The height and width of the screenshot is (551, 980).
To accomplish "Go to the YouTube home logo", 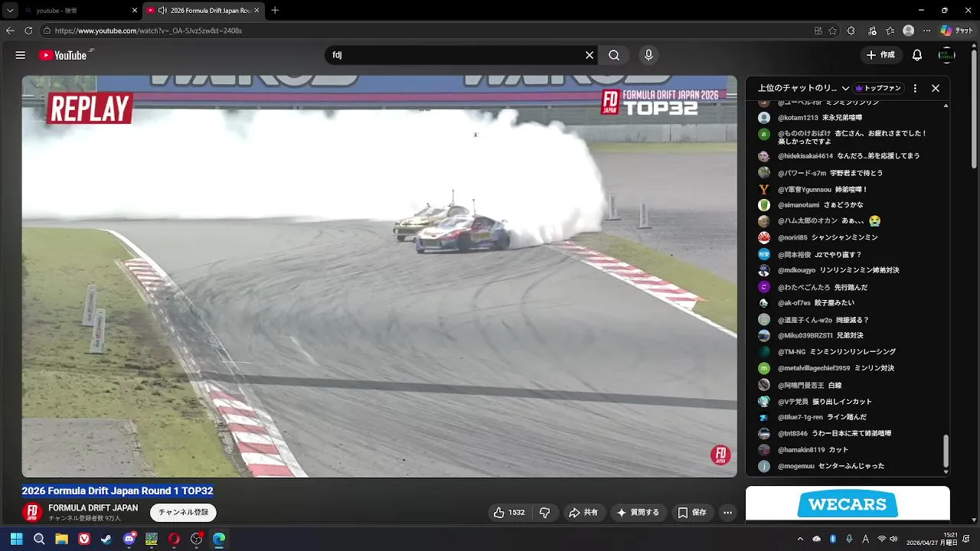I will click(x=63, y=55).
